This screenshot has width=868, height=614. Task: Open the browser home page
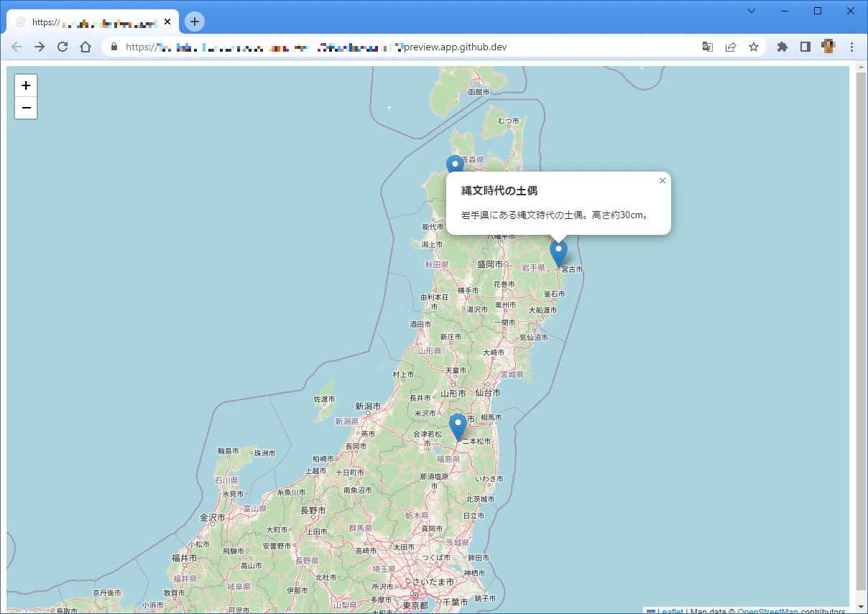coord(86,47)
